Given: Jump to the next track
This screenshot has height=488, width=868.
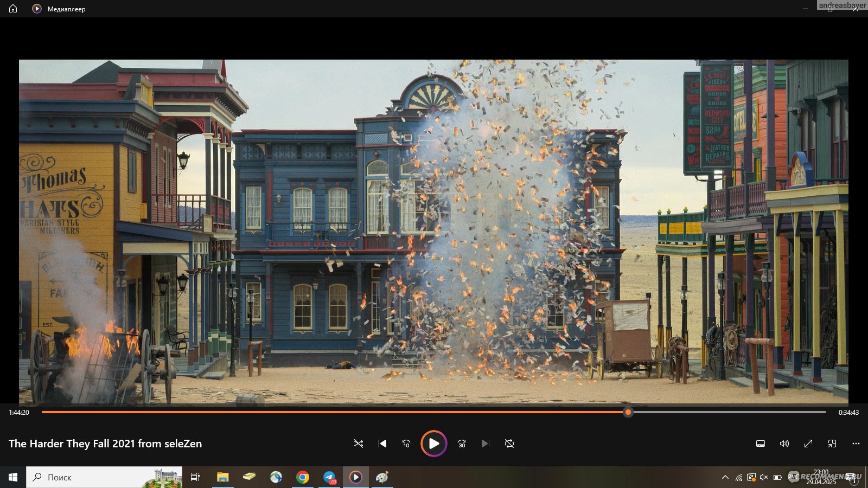Looking at the screenshot, I should pyautogui.click(x=486, y=444).
